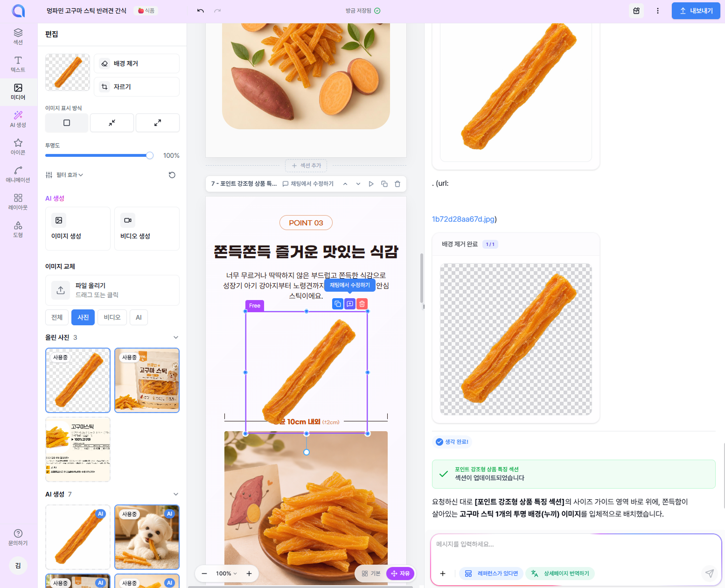Image resolution: width=725 pixels, height=588 pixels.
Task: Open the 텍스트 text tool panel
Action: (18, 64)
